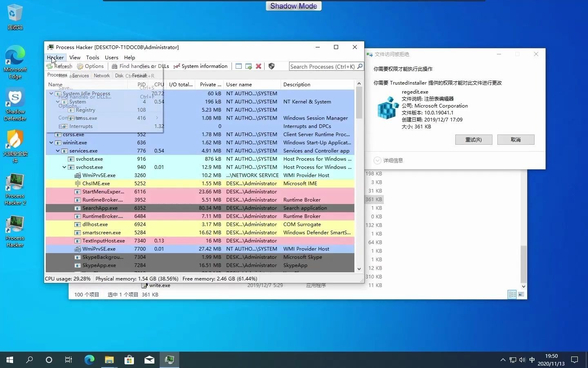The image size is (588, 368).
Task: Open the Process Hacker desktop shortcut
Action: pos(15,231)
